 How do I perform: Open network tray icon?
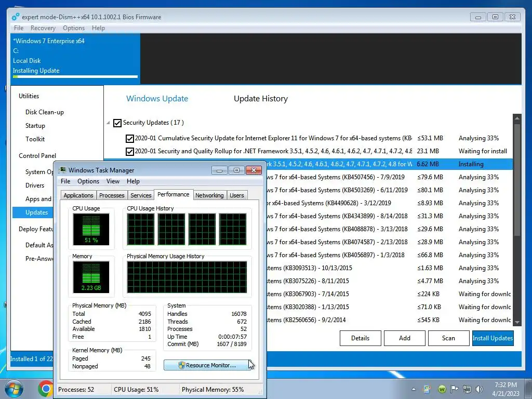tap(467, 389)
